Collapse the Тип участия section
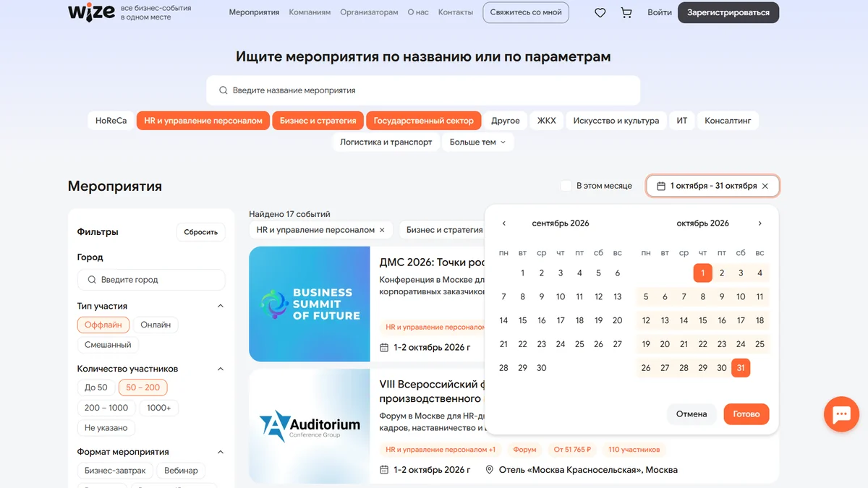Screen dimensions: 868x488 pos(221,306)
